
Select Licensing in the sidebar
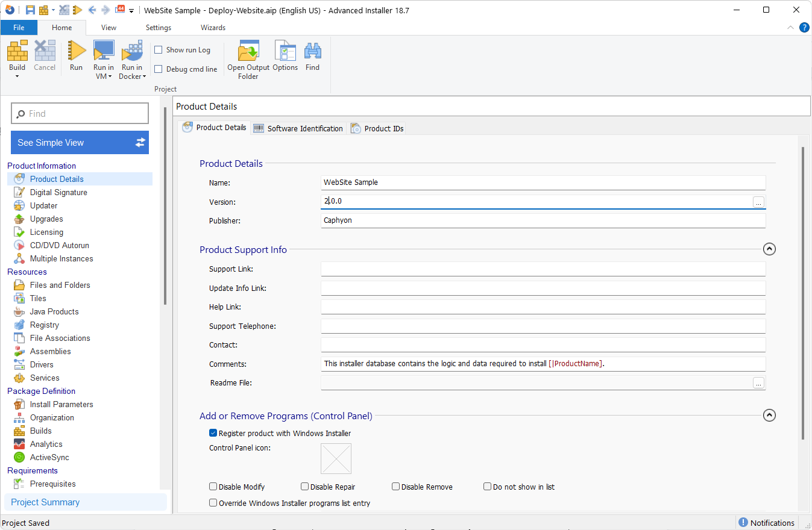pos(46,232)
